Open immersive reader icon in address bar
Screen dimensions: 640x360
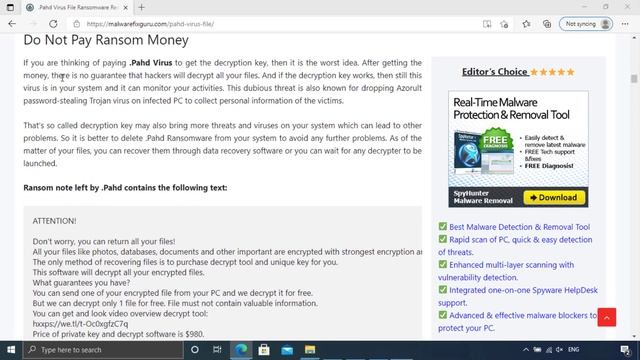487,24
